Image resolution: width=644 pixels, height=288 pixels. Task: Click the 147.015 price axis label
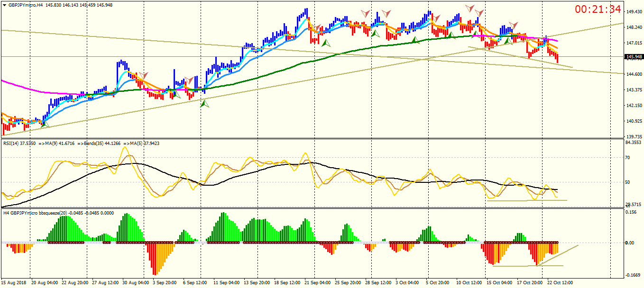[634, 43]
